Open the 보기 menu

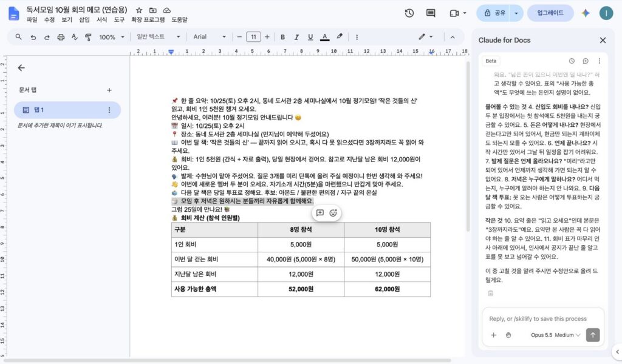(67, 20)
